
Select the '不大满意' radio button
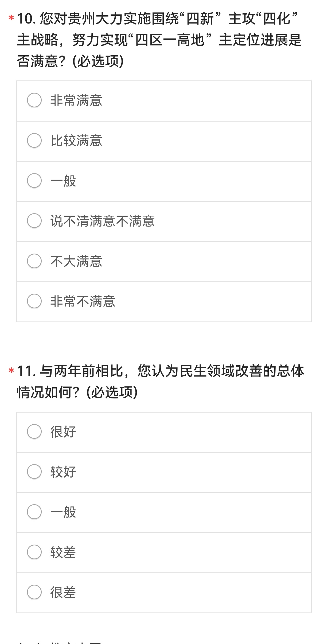pos(34,261)
